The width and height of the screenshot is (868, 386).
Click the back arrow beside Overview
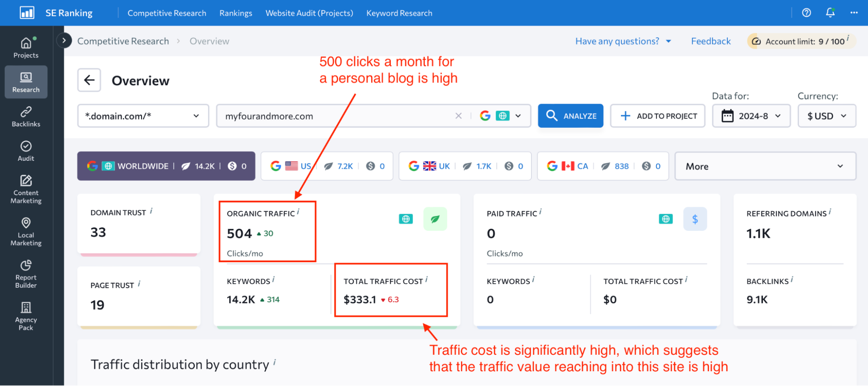tap(89, 80)
